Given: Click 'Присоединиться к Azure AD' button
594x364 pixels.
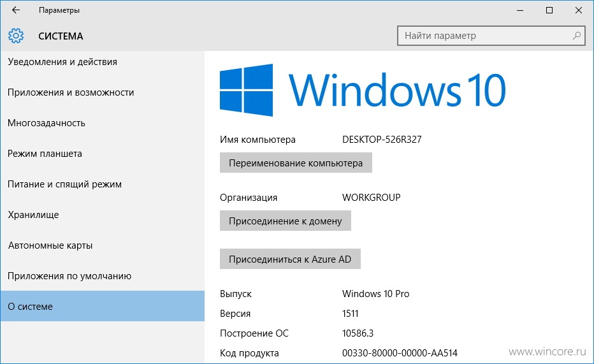Looking at the screenshot, I should click(290, 259).
